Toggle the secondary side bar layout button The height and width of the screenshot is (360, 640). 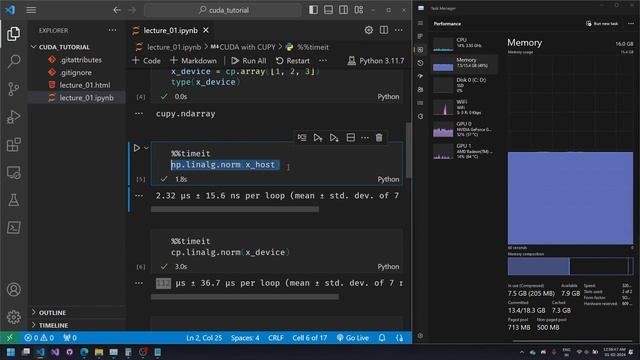343,10
